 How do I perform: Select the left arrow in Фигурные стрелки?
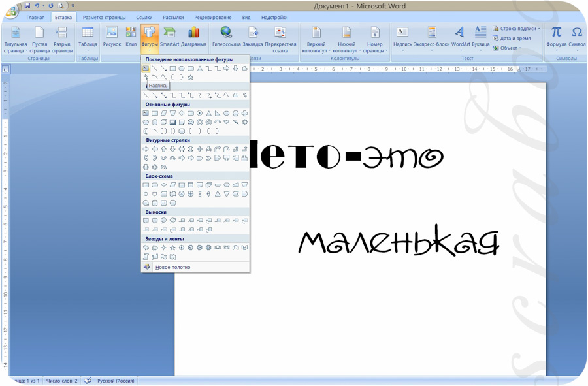(x=155, y=149)
